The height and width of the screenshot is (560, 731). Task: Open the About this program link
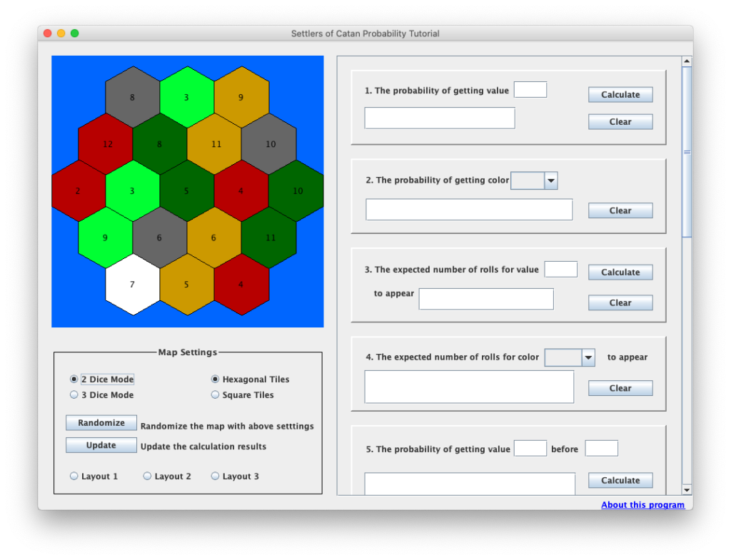click(x=642, y=504)
